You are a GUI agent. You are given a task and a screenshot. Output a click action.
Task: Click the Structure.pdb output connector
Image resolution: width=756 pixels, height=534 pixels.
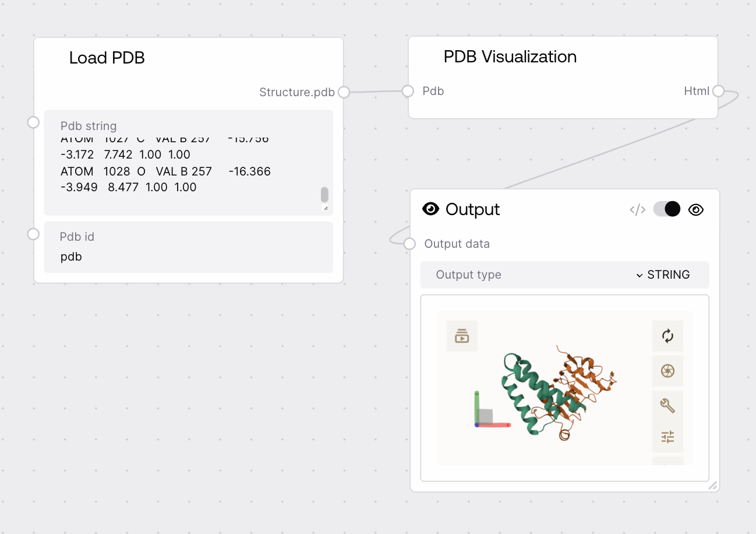[344, 92]
